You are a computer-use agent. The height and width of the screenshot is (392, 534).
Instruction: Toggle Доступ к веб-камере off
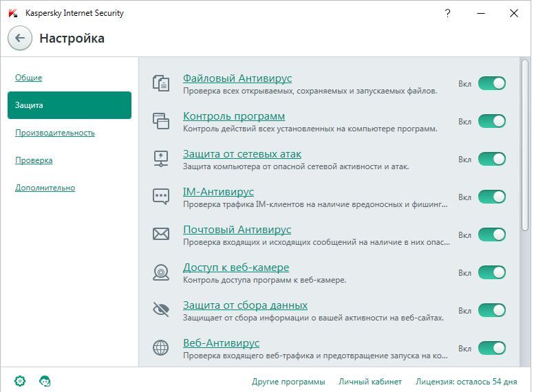(x=491, y=272)
